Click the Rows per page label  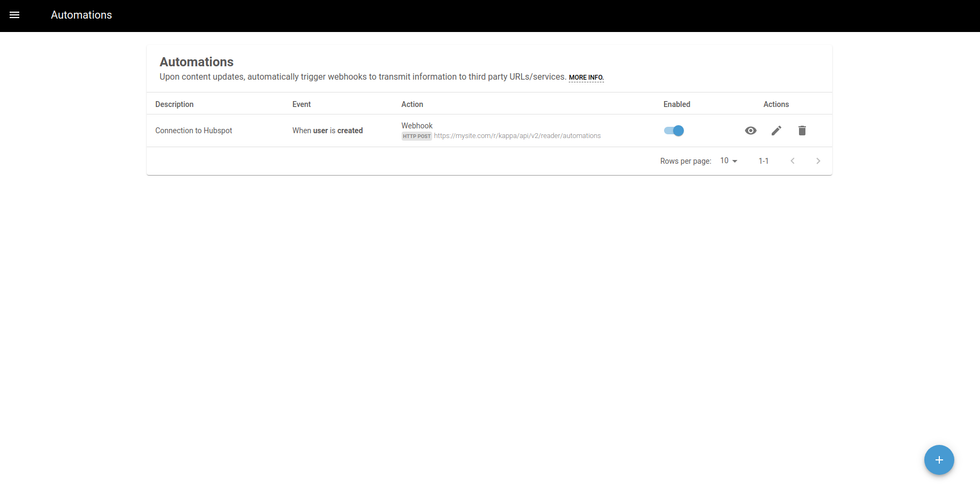pyautogui.click(x=686, y=161)
